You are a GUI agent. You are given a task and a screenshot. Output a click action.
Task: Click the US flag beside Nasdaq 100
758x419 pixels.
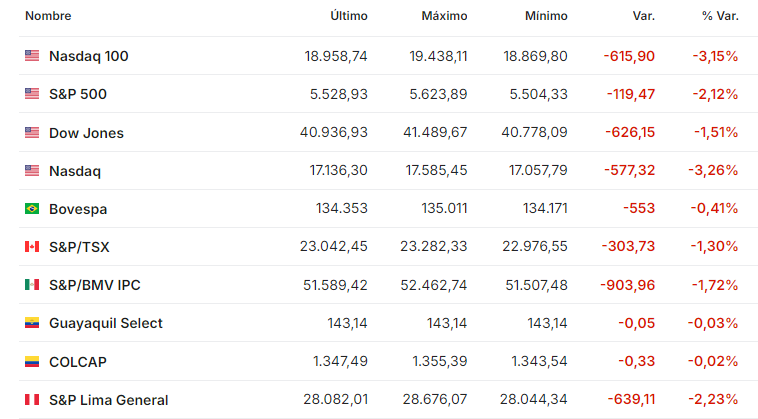click(32, 56)
